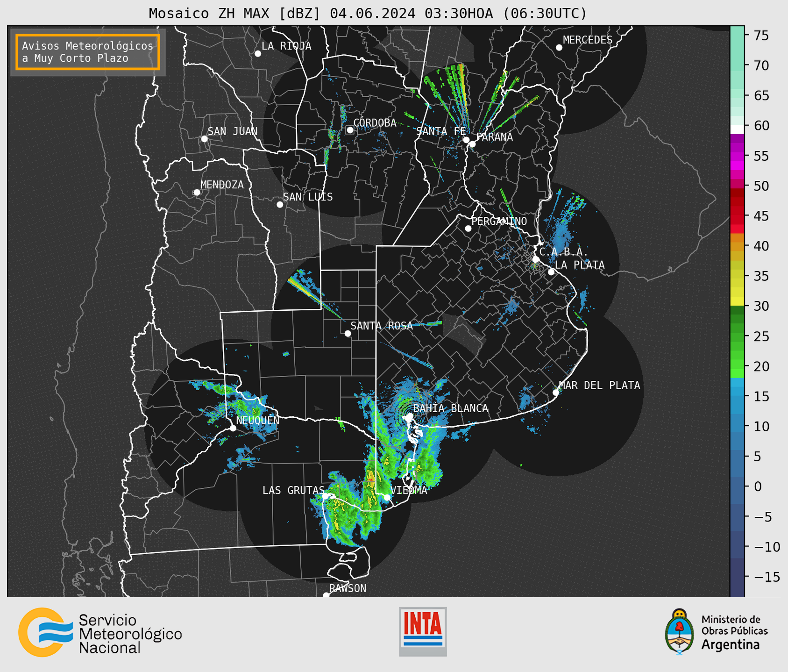Viewport: 788px width, 672px height.
Task: Click the 55 dBZ magenta color on scale
Action: click(737, 156)
